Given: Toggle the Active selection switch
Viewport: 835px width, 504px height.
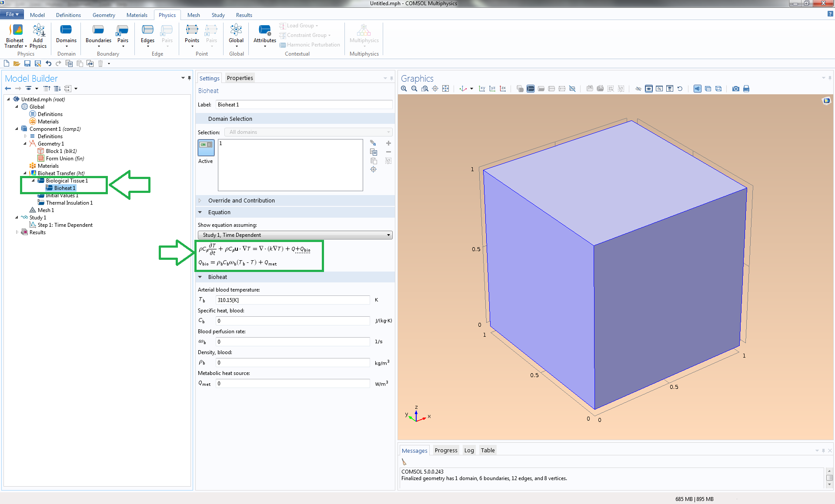Looking at the screenshot, I should tap(206, 148).
